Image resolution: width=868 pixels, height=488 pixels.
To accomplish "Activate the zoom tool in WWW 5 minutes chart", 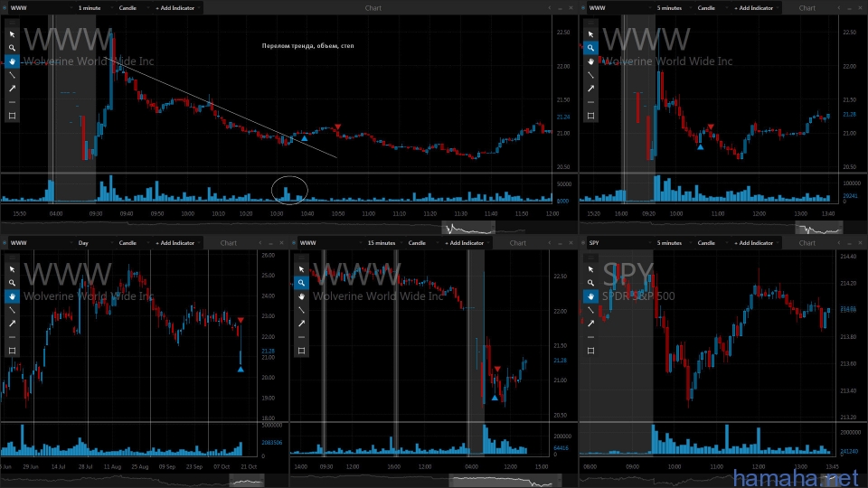I will pos(590,48).
